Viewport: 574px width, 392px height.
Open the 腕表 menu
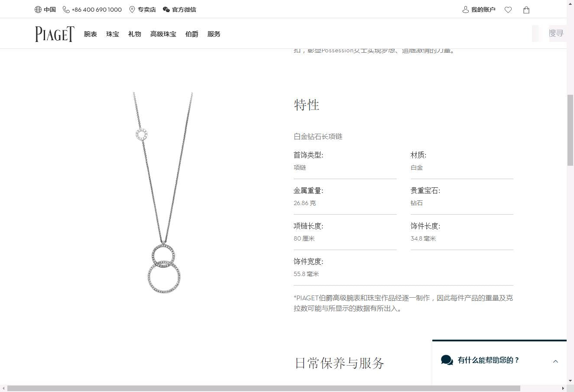point(91,34)
